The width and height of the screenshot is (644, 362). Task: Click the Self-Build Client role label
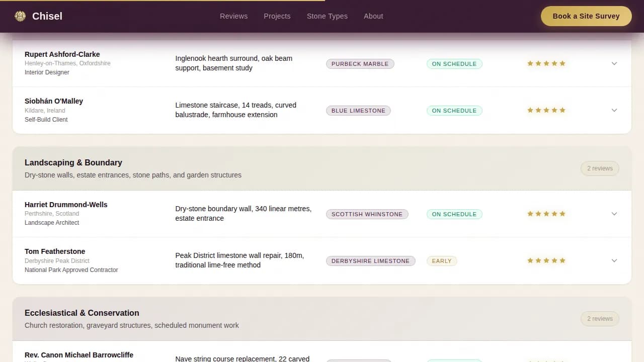[x=46, y=120]
